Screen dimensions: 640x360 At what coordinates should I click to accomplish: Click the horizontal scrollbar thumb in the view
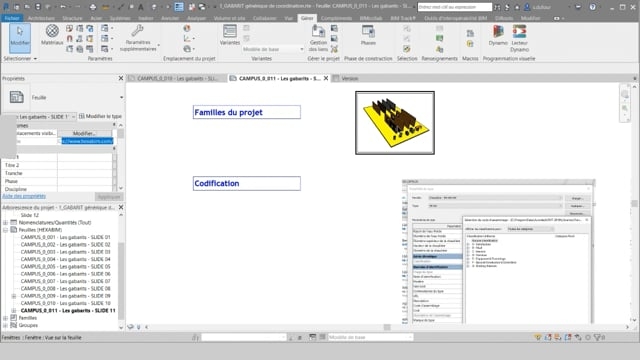click(387, 327)
